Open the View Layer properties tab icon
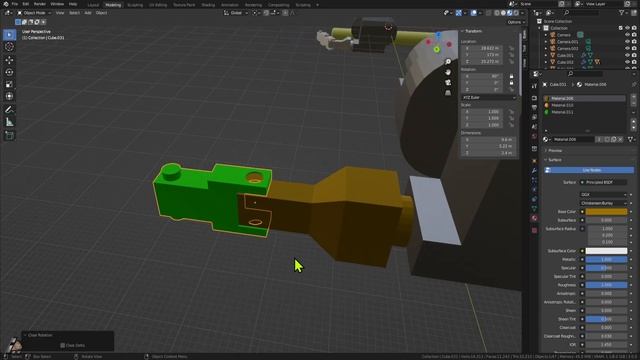Screen dimensions: 640x360 pos(534,117)
